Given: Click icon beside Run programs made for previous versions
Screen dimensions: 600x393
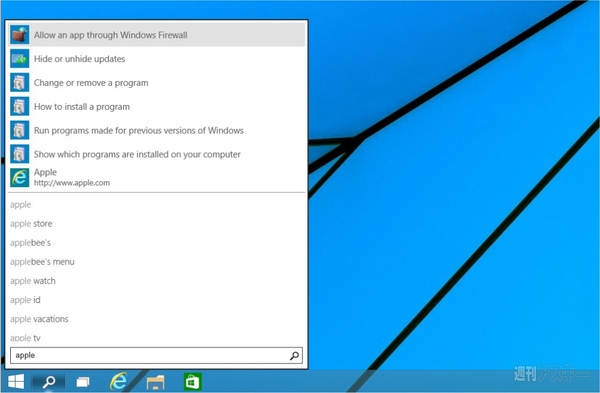Looking at the screenshot, I should [20, 130].
